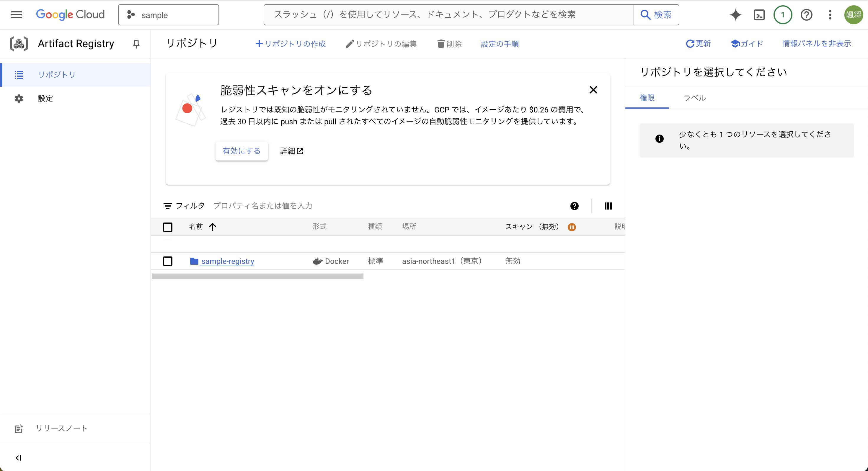Open the column display options icon
Screen dimensions: 868x471
coord(608,206)
